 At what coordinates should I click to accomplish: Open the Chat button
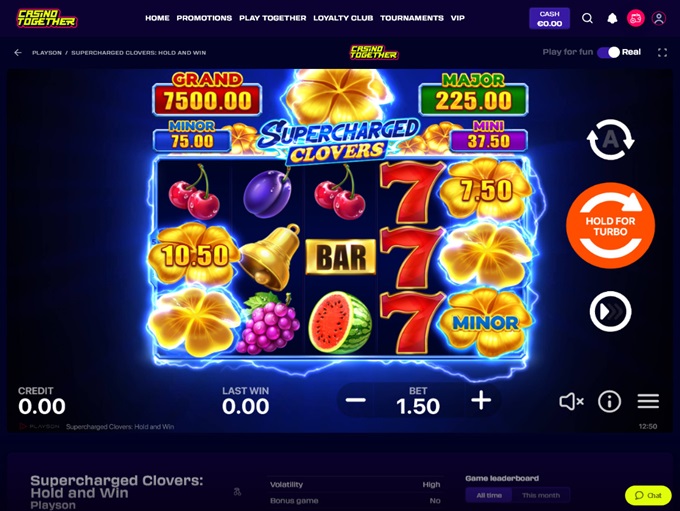click(648, 495)
